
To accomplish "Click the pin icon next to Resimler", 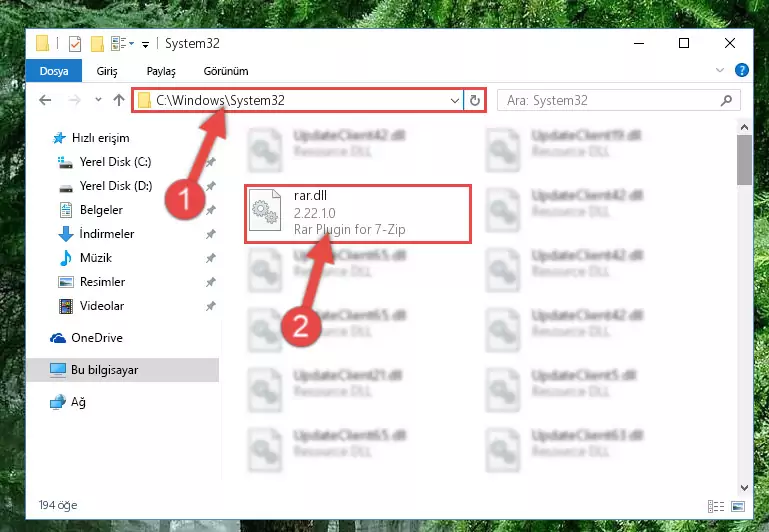I will tap(210, 282).
